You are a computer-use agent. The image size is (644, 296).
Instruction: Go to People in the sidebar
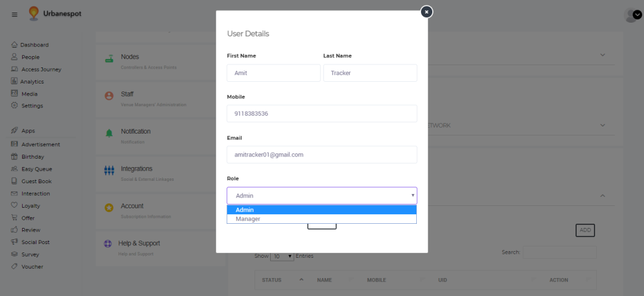(x=30, y=57)
